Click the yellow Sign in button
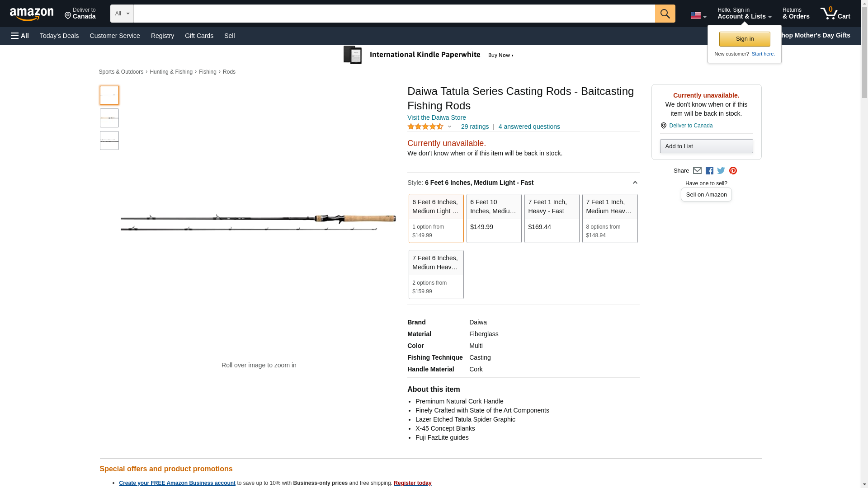868x488 pixels. [x=744, y=39]
